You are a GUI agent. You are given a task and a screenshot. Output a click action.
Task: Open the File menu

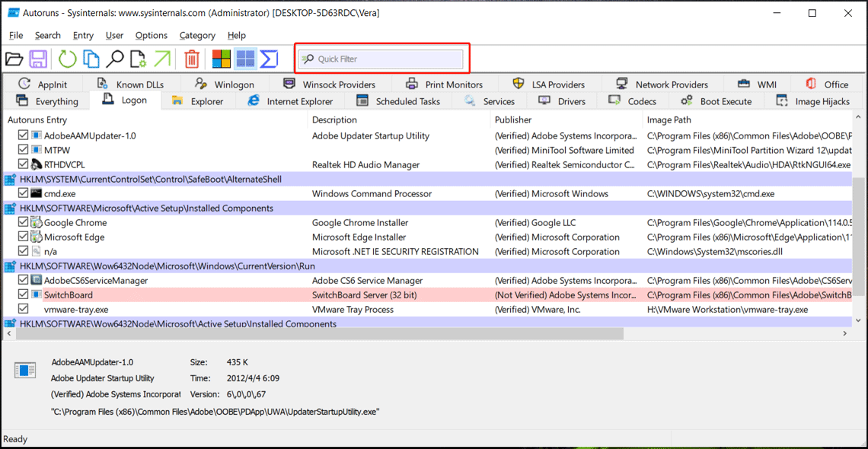(16, 35)
